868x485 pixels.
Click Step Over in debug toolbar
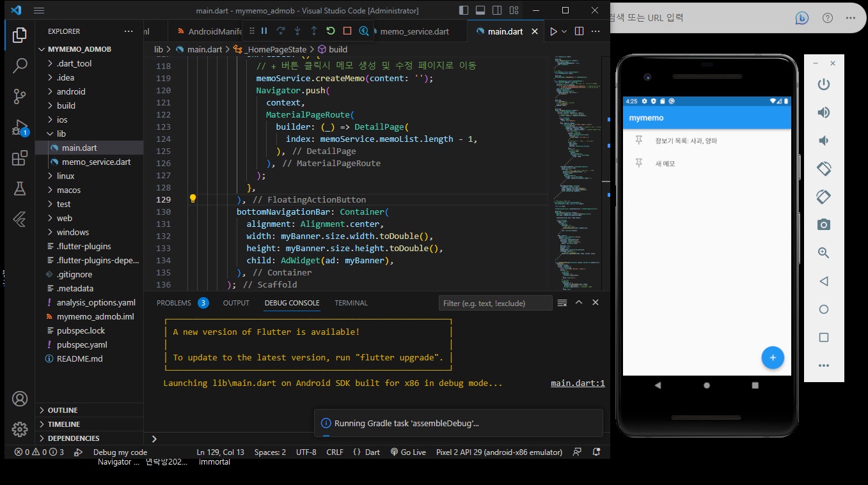[x=281, y=31]
